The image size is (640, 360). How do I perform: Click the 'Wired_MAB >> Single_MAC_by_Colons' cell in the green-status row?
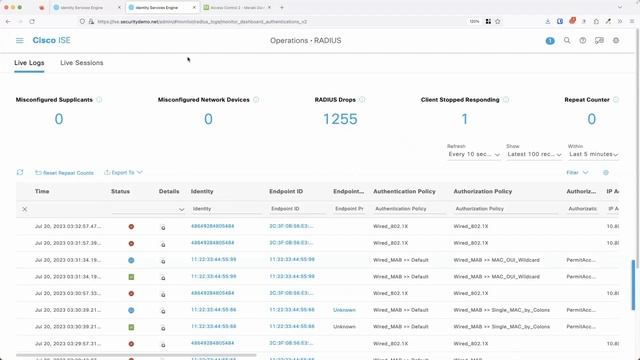tap(502, 327)
